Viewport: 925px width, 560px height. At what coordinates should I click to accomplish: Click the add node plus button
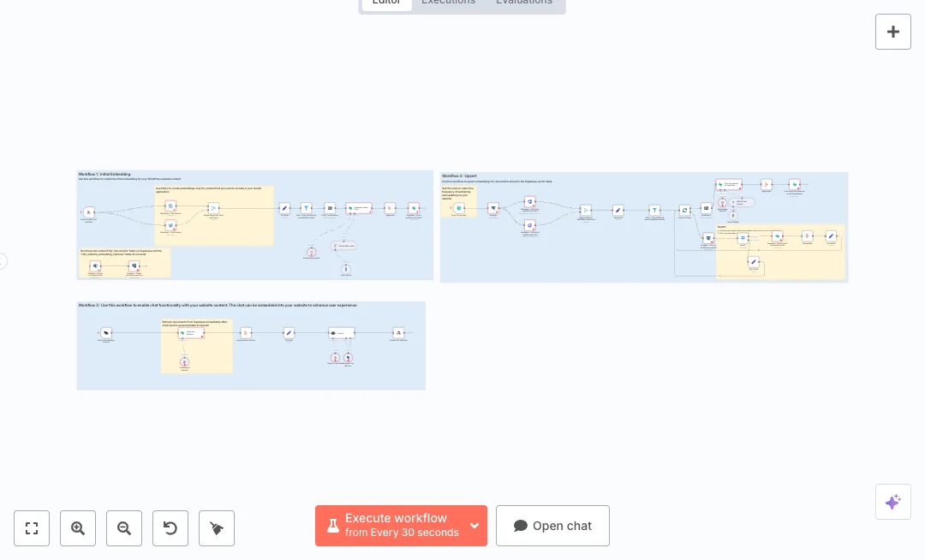coord(892,32)
